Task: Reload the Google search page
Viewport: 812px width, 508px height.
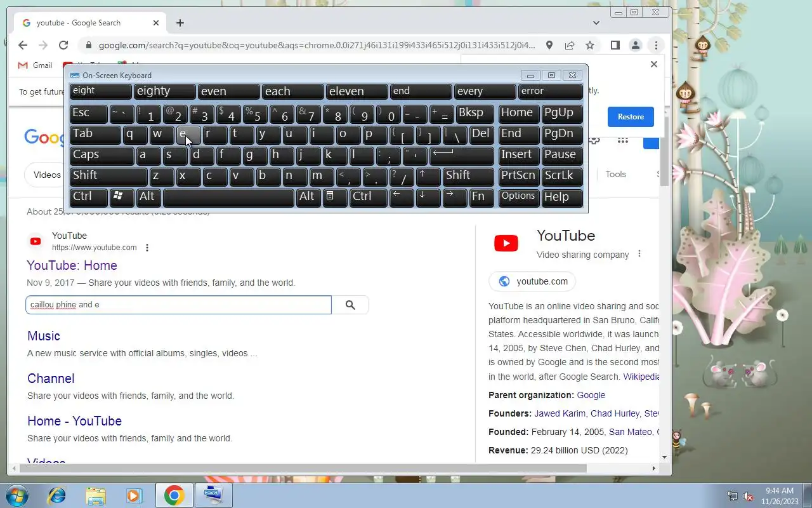Action: pos(63,45)
